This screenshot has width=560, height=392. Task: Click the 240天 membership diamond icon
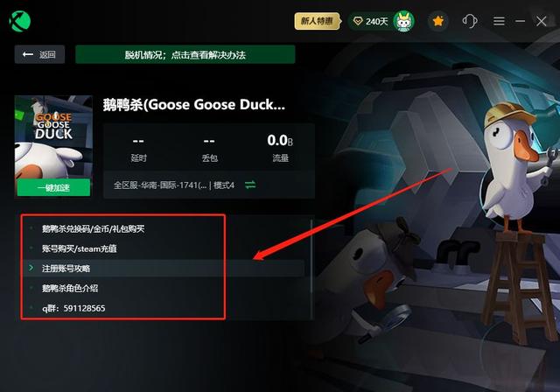(x=358, y=21)
